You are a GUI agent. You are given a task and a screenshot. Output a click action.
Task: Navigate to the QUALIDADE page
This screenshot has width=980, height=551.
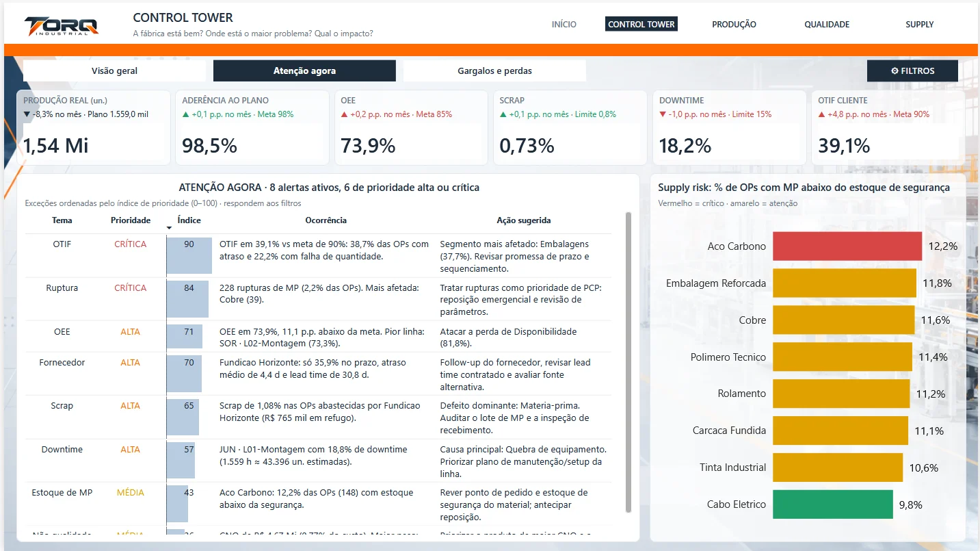827,24
